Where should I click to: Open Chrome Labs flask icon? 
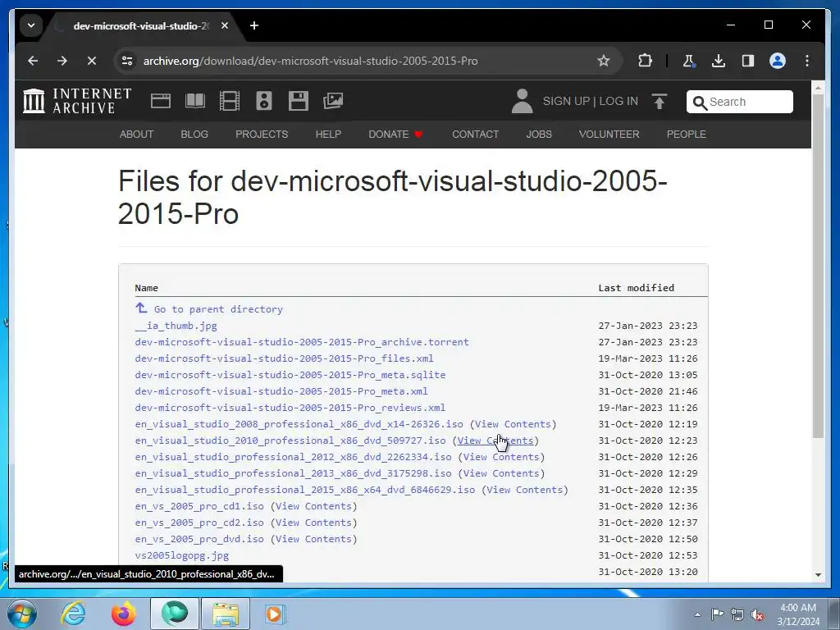click(688, 61)
